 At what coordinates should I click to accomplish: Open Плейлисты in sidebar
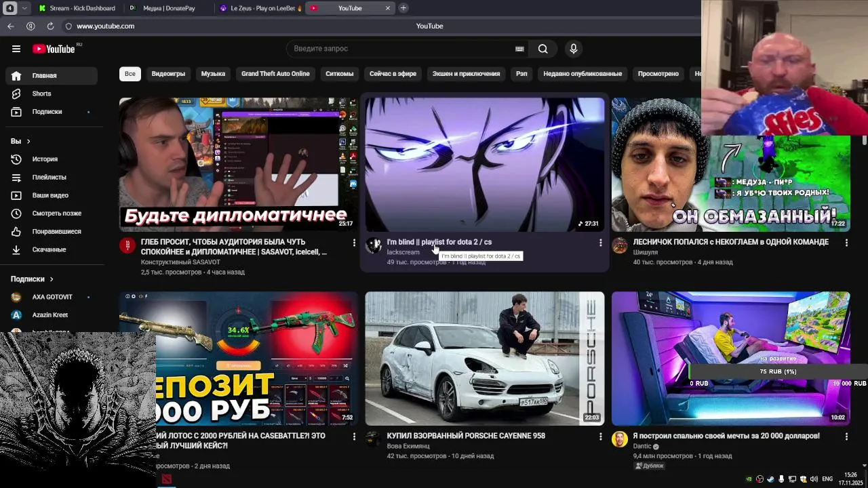(x=52, y=178)
